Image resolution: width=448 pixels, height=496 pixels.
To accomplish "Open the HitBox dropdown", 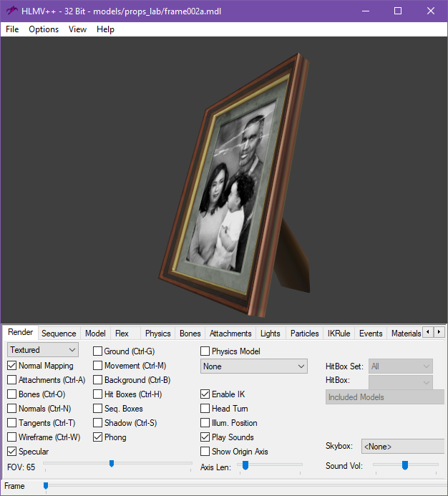I will 400,382.
